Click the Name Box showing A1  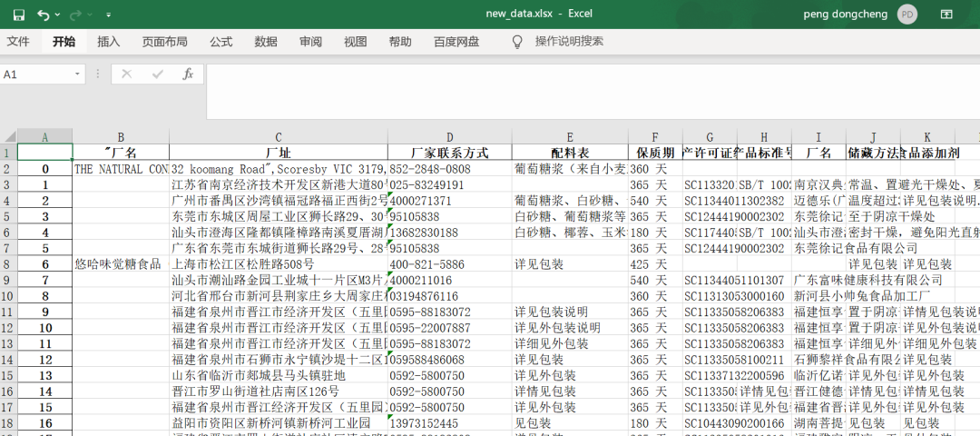[37, 74]
